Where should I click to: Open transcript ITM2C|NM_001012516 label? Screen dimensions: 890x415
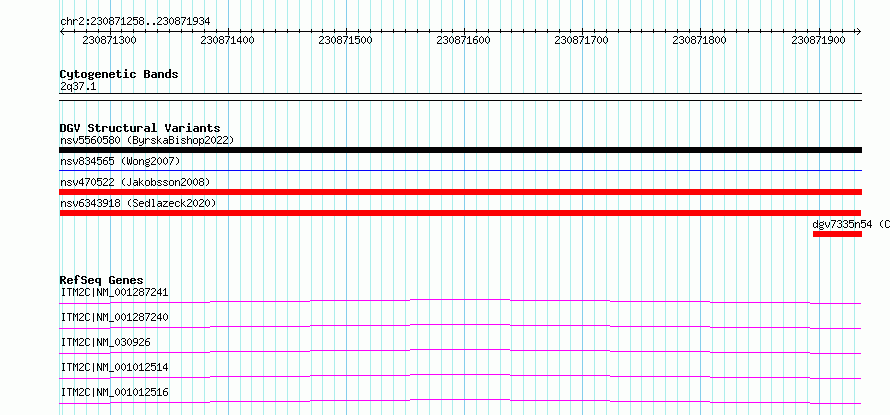tap(114, 392)
